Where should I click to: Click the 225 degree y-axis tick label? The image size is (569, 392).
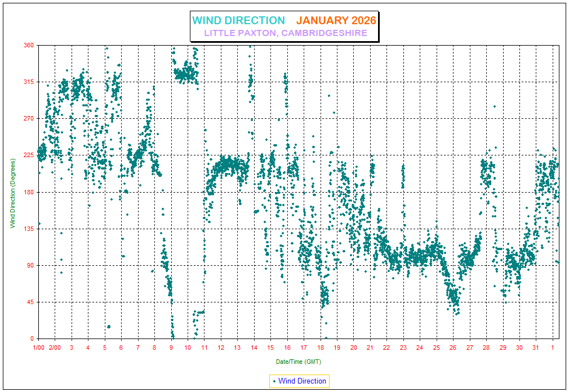[x=29, y=155]
